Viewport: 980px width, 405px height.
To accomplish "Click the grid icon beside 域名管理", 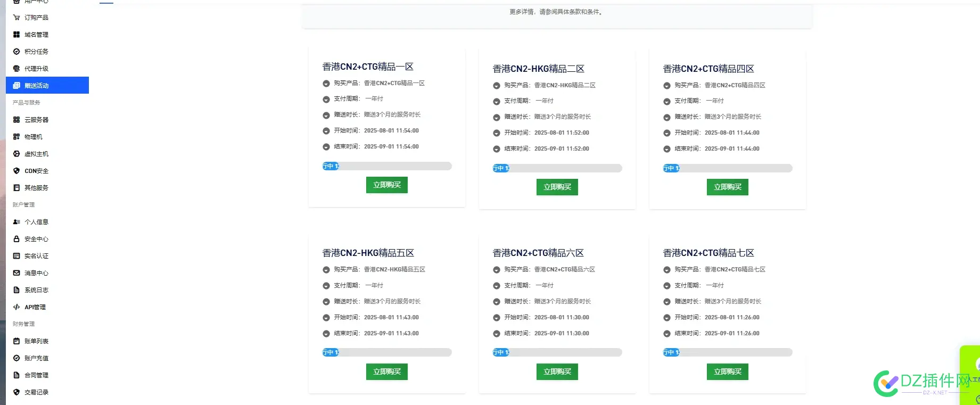I will click(17, 35).
